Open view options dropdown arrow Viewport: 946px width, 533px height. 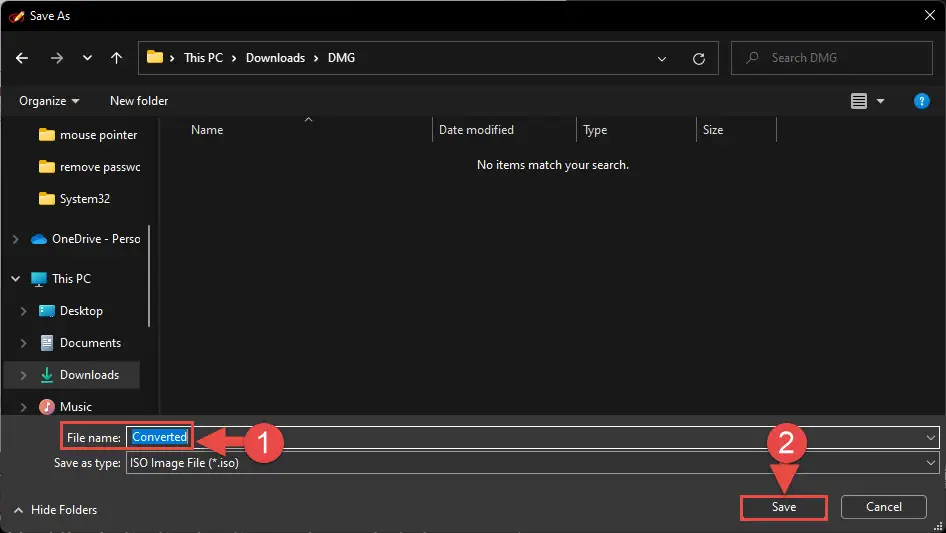(x=880, y=101)
